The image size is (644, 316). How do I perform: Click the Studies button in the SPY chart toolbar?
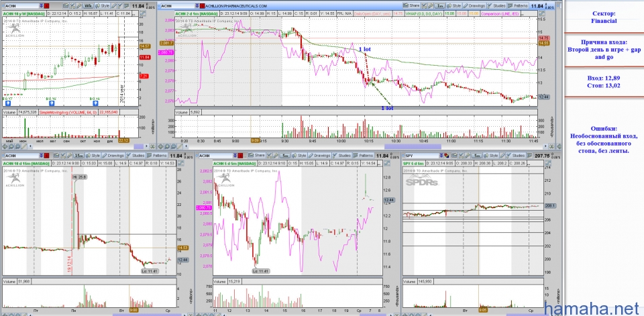tap(515, 156)
